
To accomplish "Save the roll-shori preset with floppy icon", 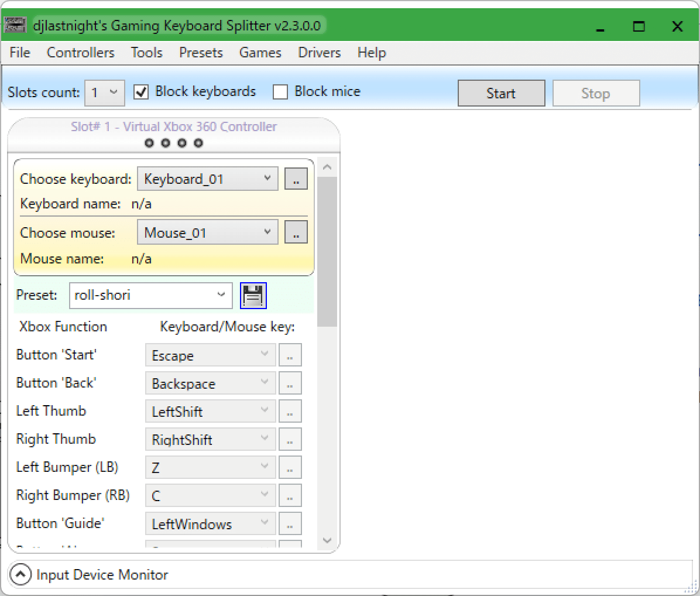I will tap(253, 296).
